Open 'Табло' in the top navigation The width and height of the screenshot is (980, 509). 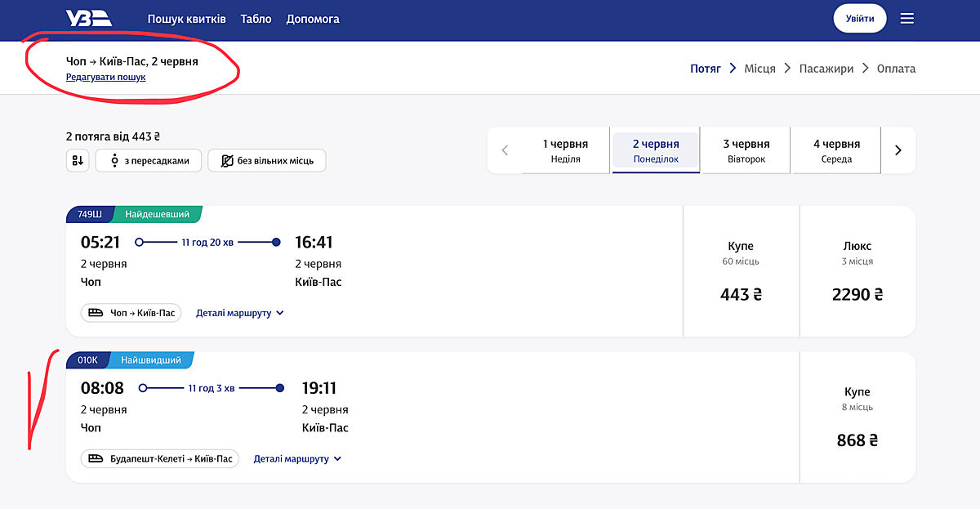256,19
